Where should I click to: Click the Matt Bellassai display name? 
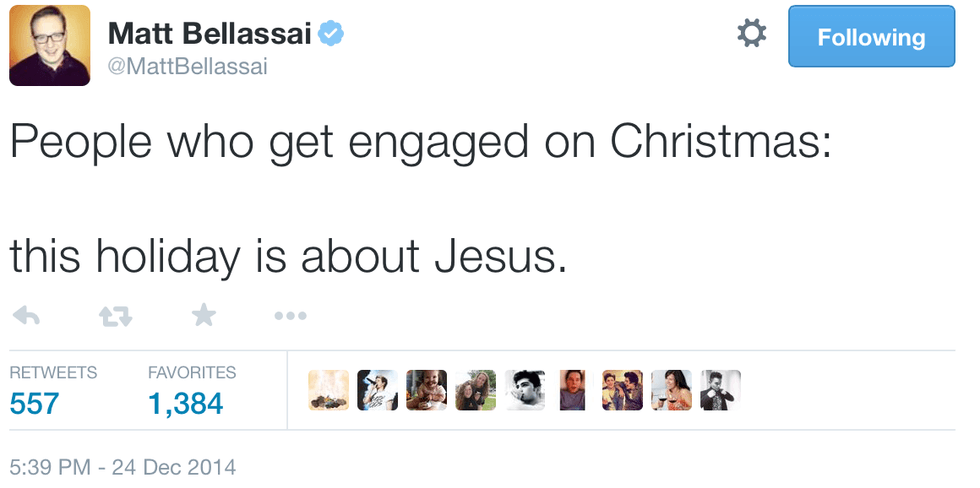pyautogui.click(x=210, y=34)
